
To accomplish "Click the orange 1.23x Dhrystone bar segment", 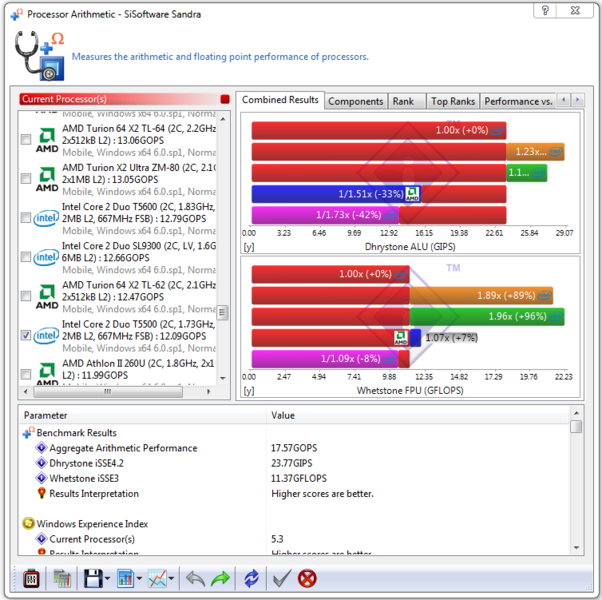I will 535,152.
